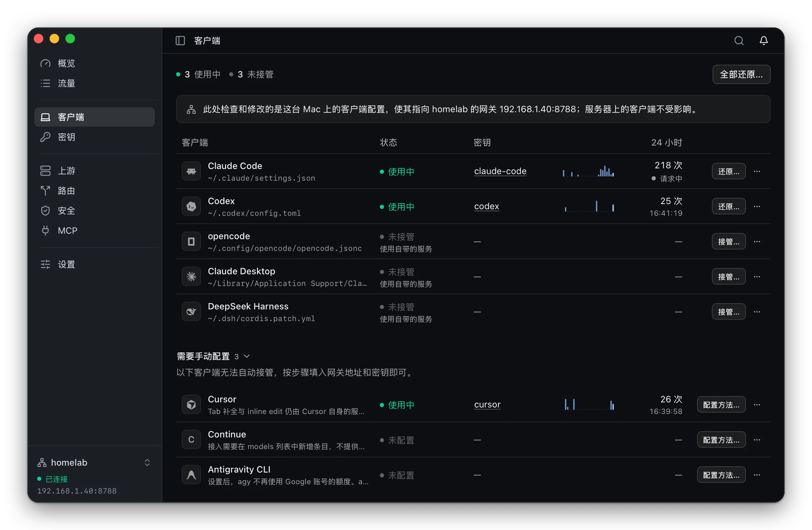Open more options for Antigravity CLI row
The image size is (812, 530).
(x=757, y=475)
